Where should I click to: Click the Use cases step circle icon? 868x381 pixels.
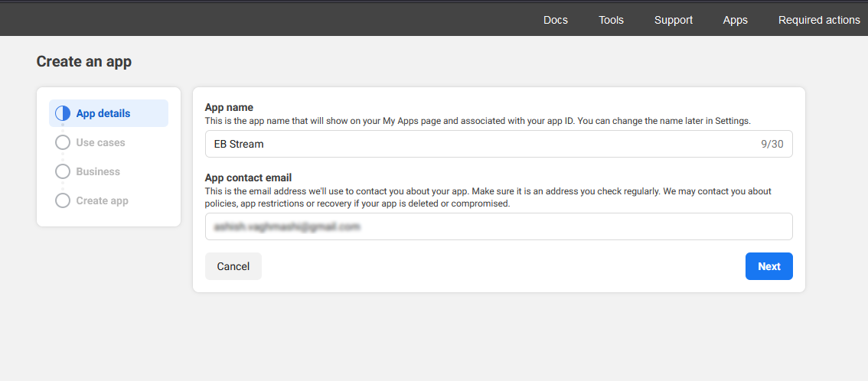[x=63, y=142]
